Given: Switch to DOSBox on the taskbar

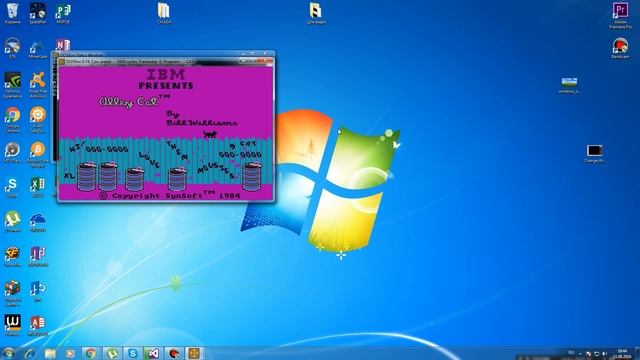Looking at the screenshot, I should (194, 353).
